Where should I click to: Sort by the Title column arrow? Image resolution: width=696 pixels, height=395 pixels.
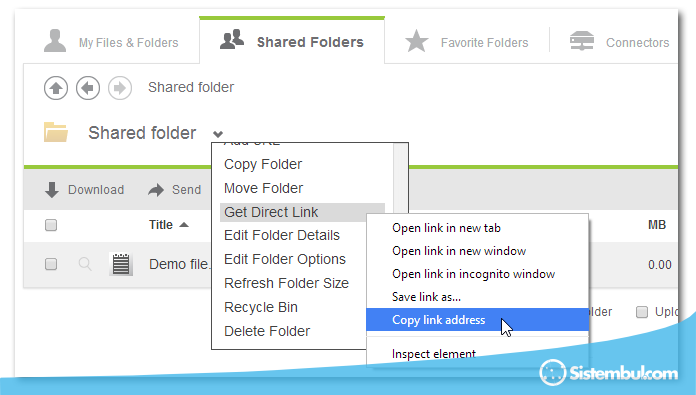pyautogui.click(x=184, y=225)
